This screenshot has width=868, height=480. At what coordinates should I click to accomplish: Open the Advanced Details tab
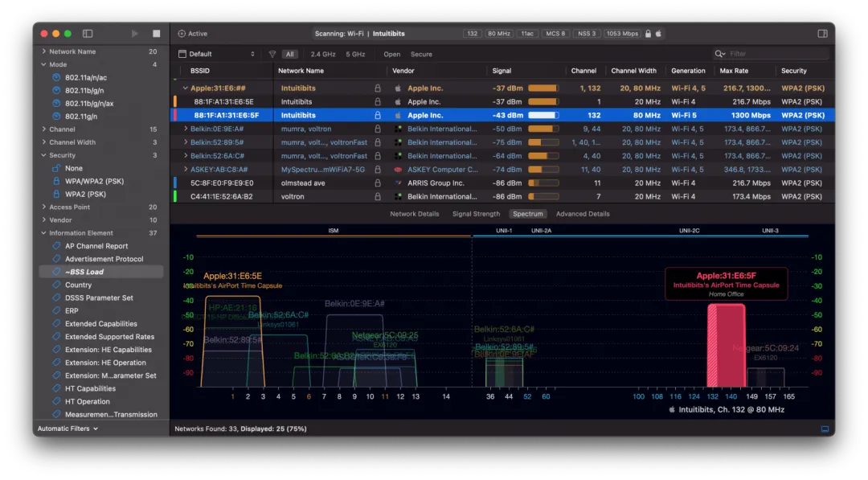[583, 214]
